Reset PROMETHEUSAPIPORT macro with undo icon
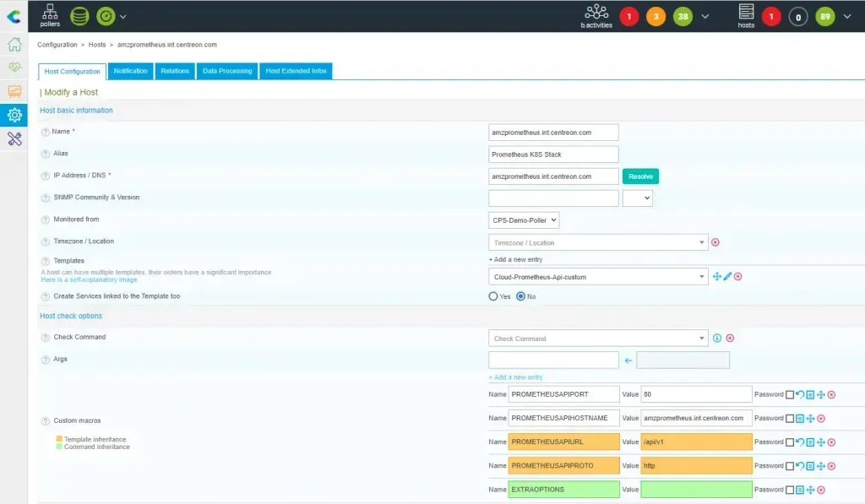Screen dimensions: 865x504 click(x=800, y=394)
